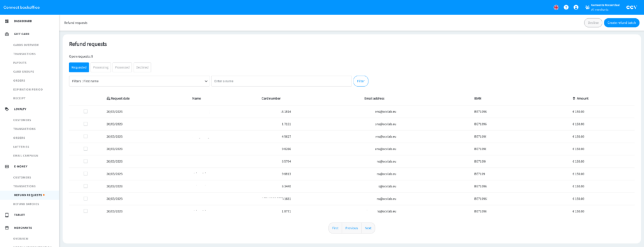
Task: Switch to the Processing tab
Action: [x=101, y=67]
